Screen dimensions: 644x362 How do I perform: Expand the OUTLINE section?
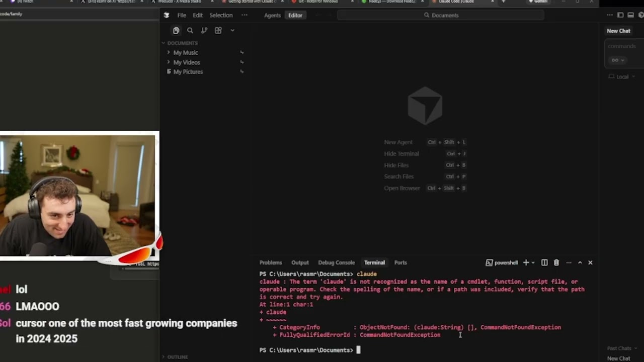pyautogui.click(x=177, y=357)
